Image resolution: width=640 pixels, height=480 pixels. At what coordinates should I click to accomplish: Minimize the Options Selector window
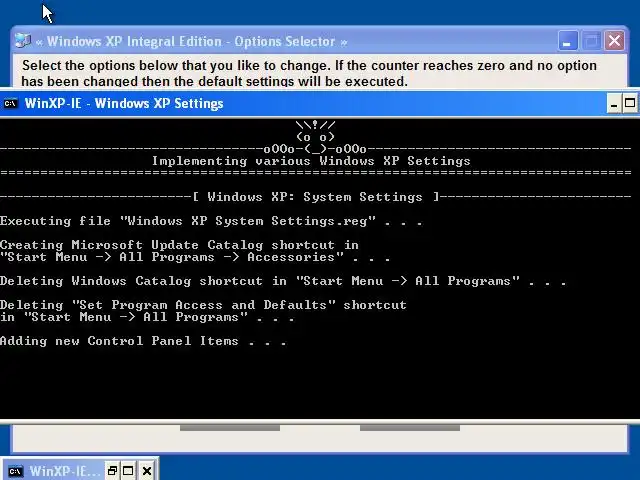pos(568,41)
